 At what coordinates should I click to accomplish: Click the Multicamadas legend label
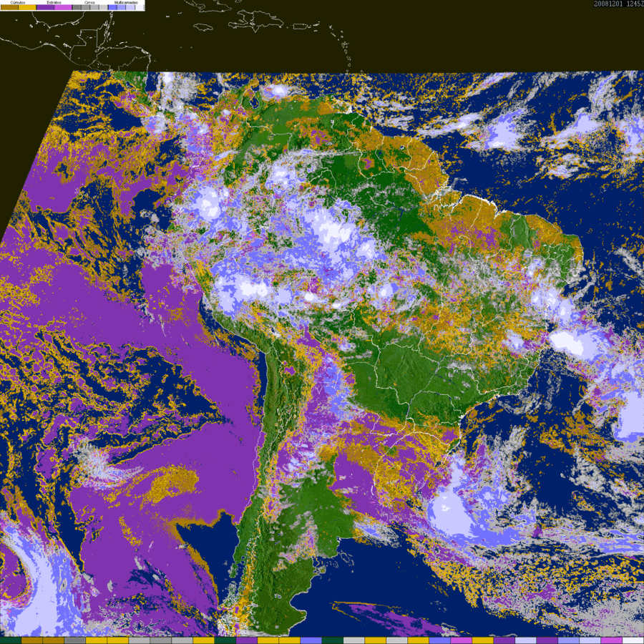click(126, 2)
